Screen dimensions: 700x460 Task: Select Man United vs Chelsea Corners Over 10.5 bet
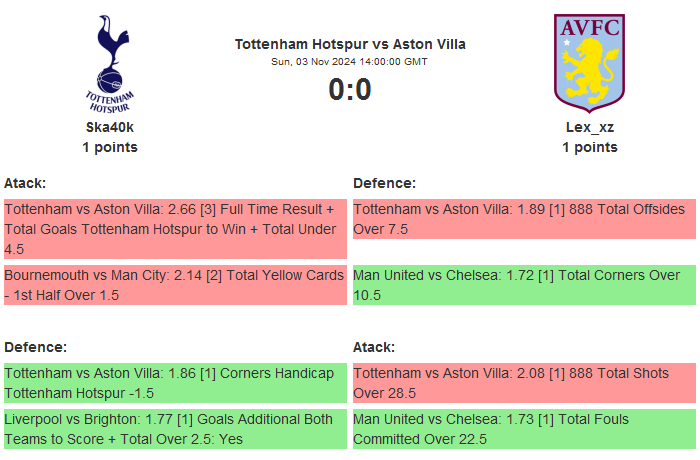524,285
